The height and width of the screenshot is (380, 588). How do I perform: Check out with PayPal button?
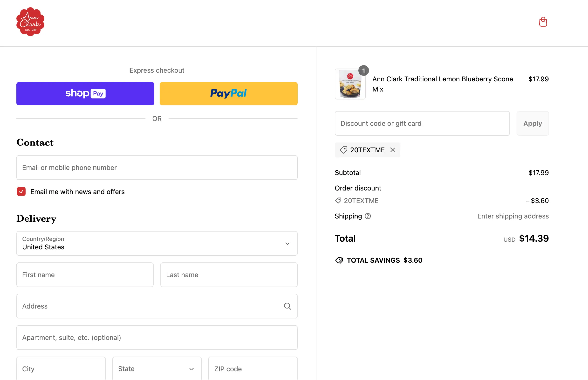tap(228, 93)
